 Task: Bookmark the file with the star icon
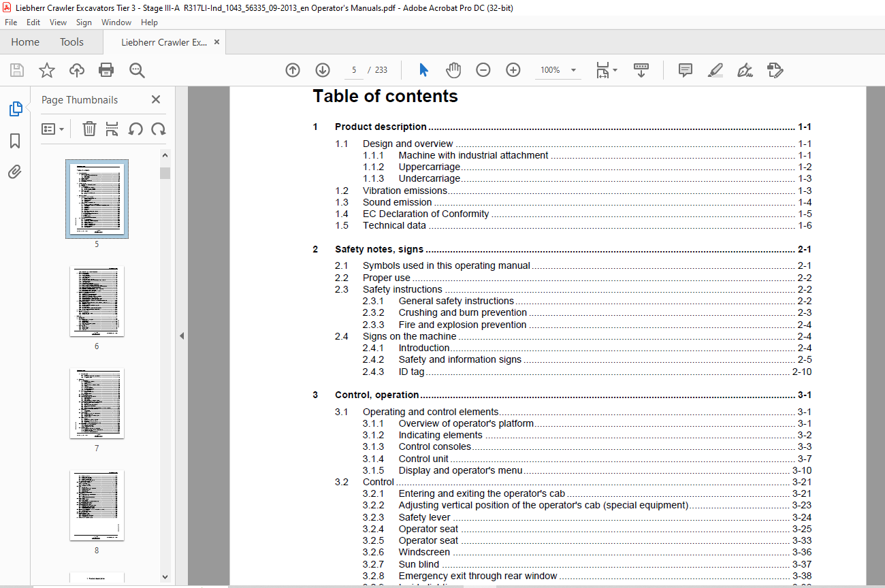click(46, 70)
